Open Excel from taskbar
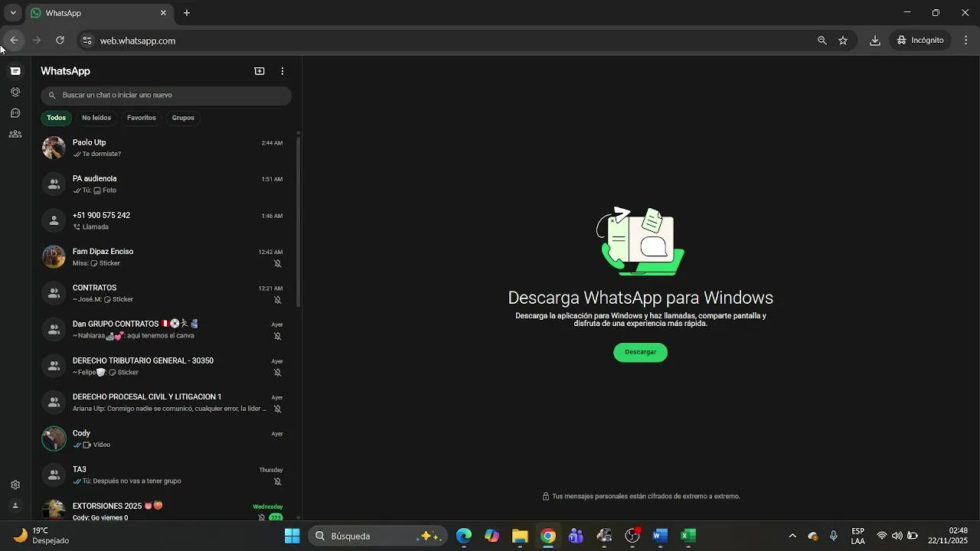The image size is (980, 551). [x=688, y=536]
